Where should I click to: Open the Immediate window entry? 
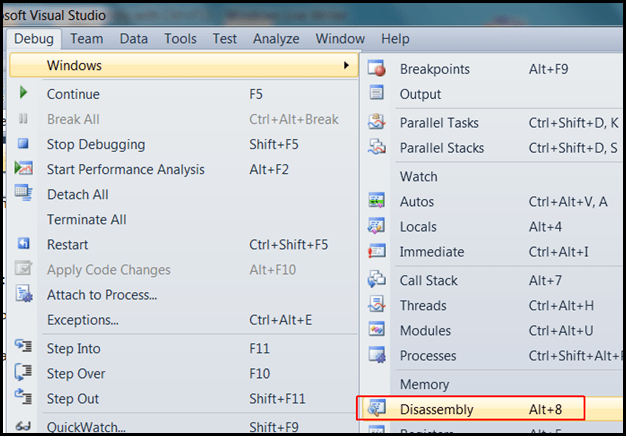click(432, 252)
